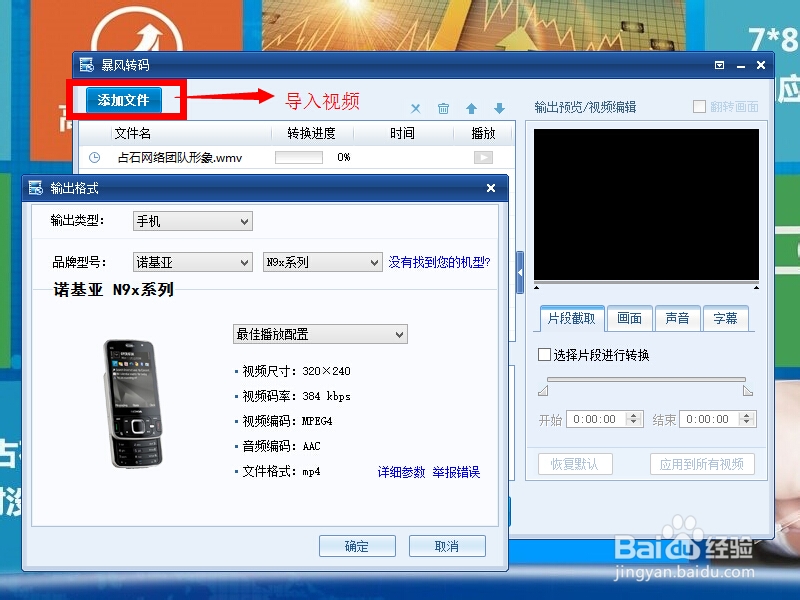Select the 占石网络团队形象.wmv file row
This screenshot has height=600, width=800.
pyautogui.click(x=296, y=158)
